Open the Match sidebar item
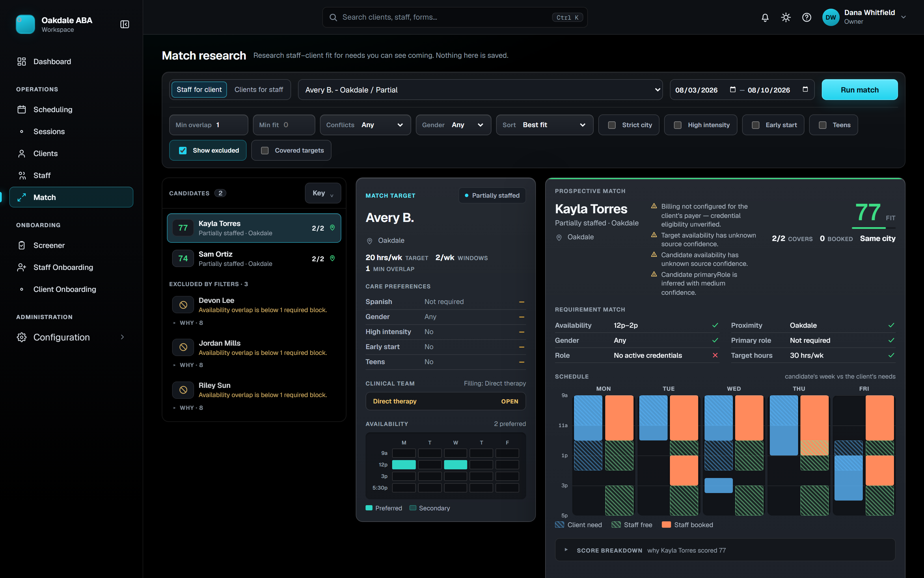 (x=71, y=197)
